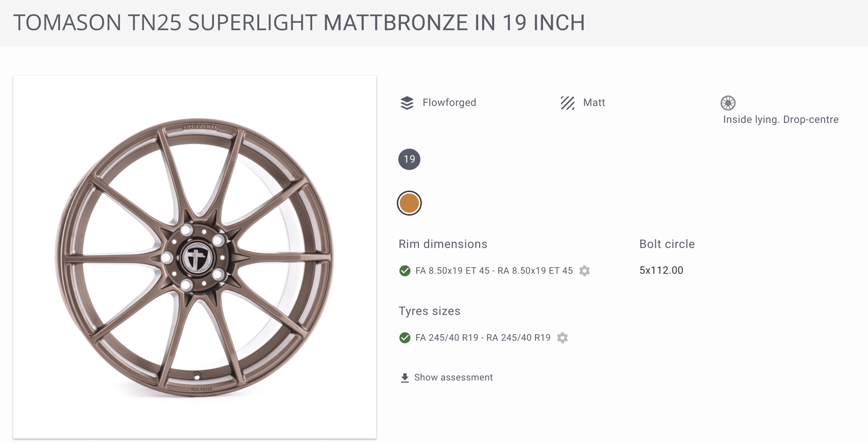The height and width of the screenshot is (443, 868).
Task: Click the green check next to rim dimensions
Action: (405, 271)
